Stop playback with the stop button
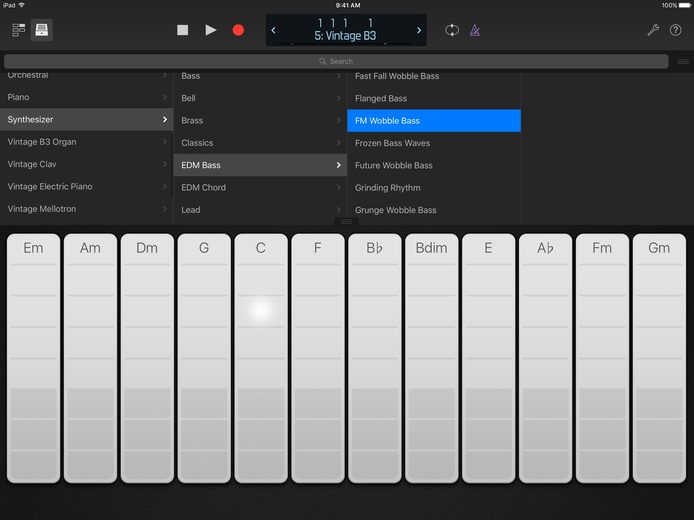 182,30
